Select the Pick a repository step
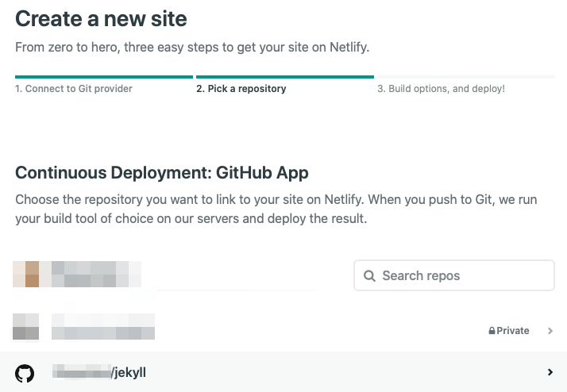 tap(241, 89)
